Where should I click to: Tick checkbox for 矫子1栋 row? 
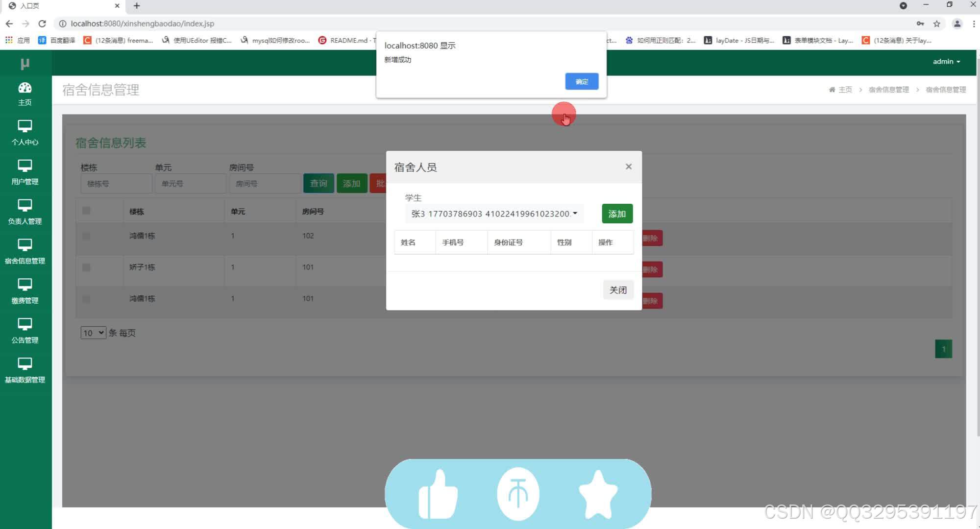86,267
